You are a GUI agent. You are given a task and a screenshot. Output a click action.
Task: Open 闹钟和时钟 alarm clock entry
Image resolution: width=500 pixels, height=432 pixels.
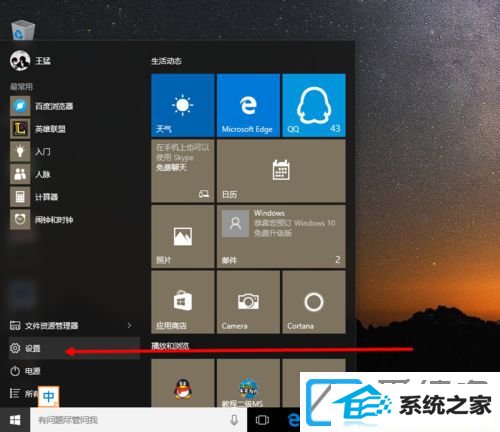point(74,220)
